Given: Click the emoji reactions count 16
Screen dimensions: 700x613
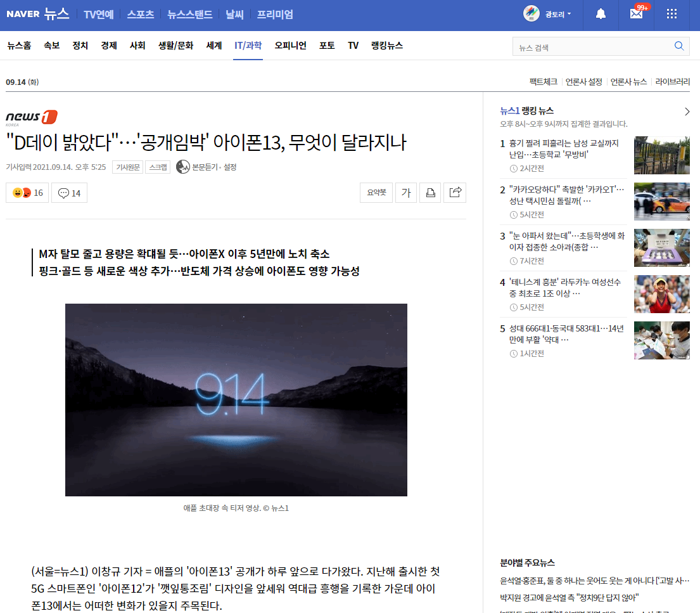Looking at the screenshot, I should coord(27,193).
